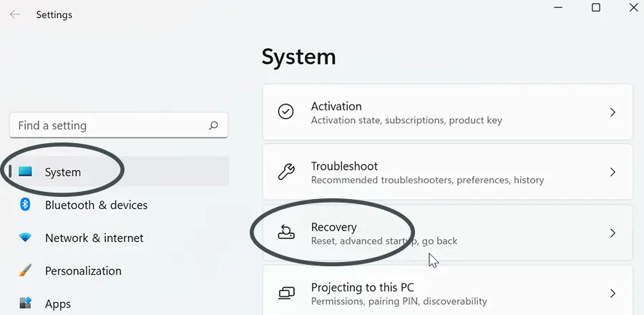Click the Bluetooth icon in sidebar
Viewport: 644px width, 315px height.
(x=25, y=204)
